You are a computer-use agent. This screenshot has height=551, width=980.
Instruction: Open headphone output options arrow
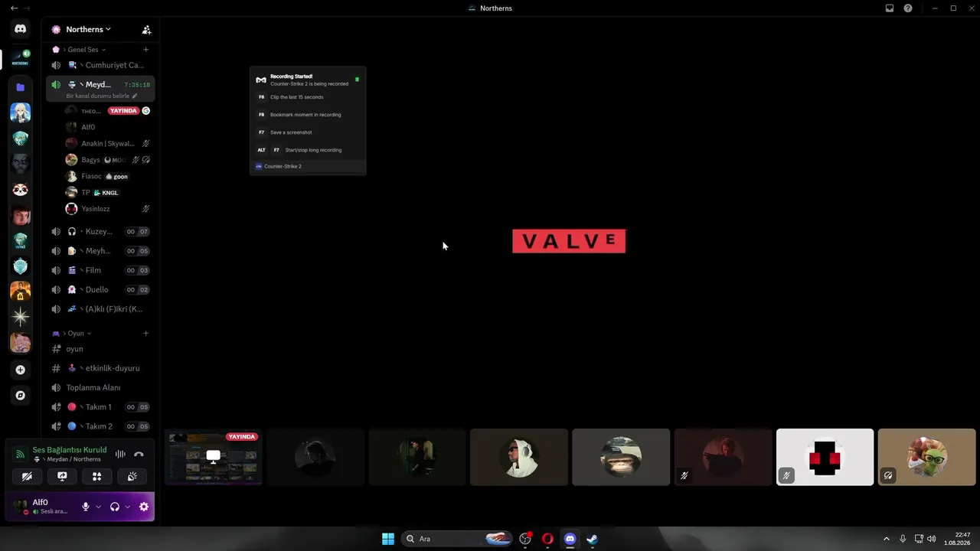click(127, 507)
